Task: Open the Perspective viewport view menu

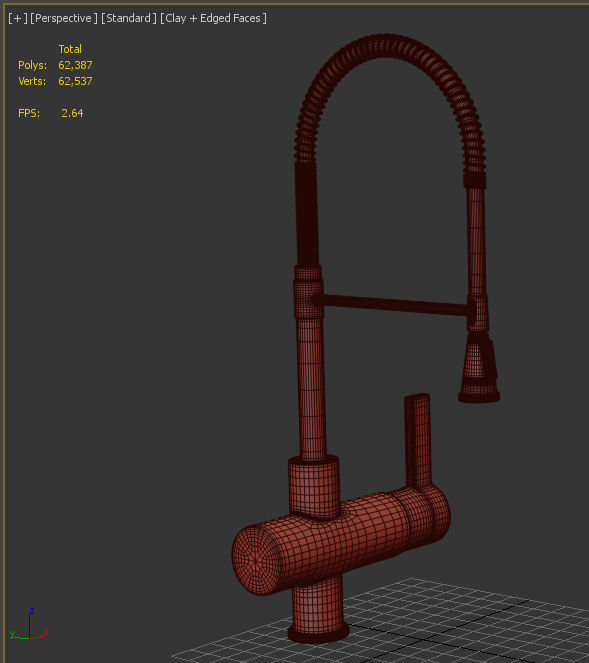Action: click(64, 18)
